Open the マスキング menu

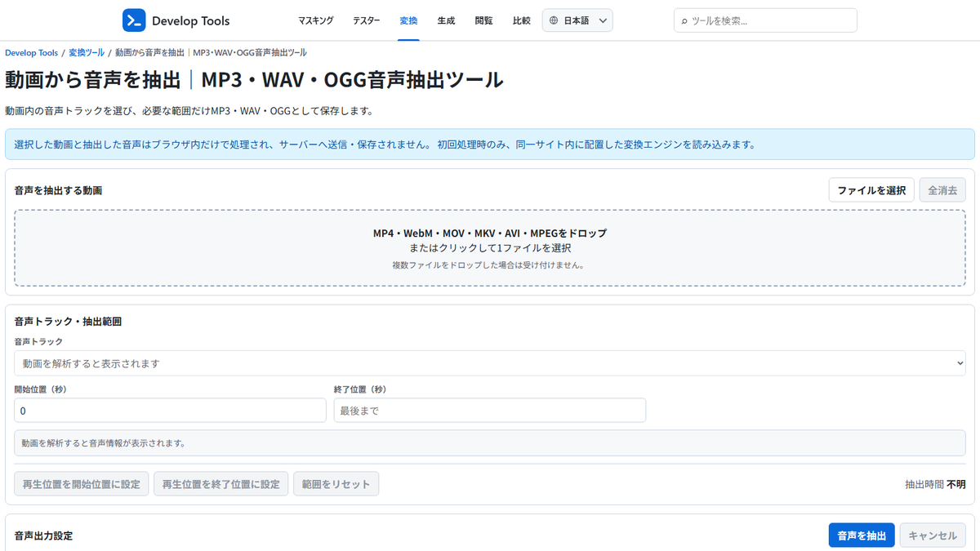click(316, 20)
